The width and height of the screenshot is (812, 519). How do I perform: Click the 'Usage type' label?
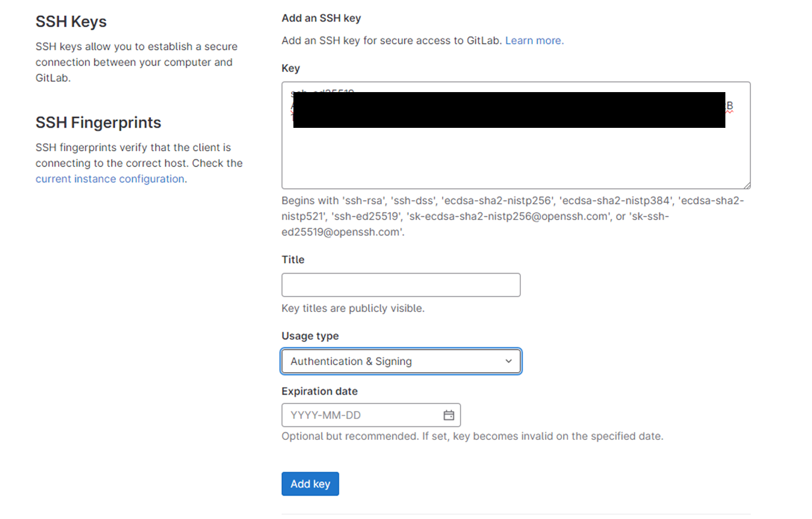[310, 336]
